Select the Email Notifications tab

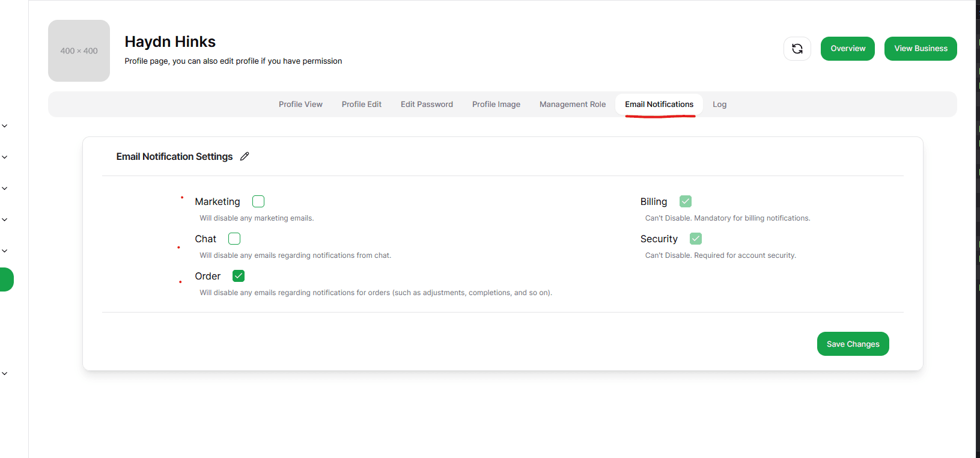tap(659, 105)
